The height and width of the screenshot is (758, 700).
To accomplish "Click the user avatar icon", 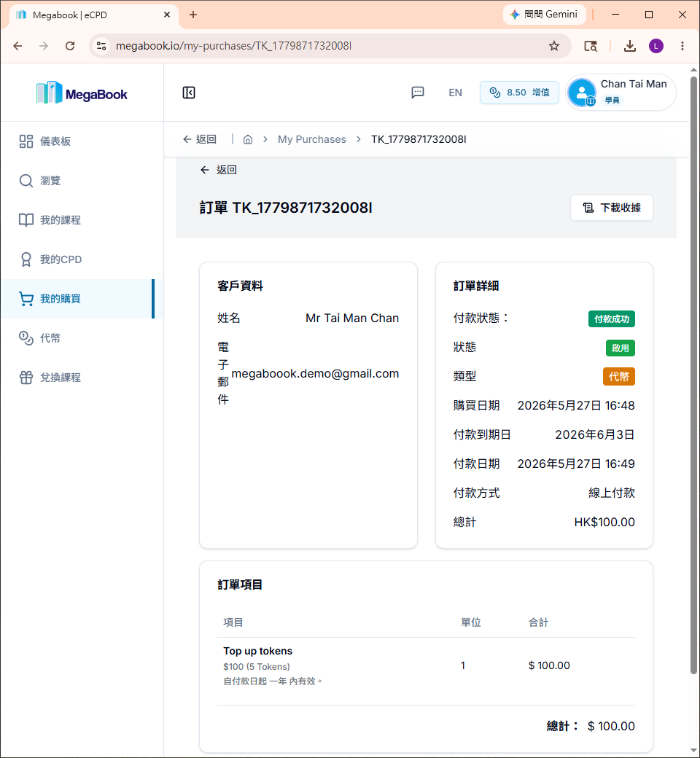I will click(582, 93).
